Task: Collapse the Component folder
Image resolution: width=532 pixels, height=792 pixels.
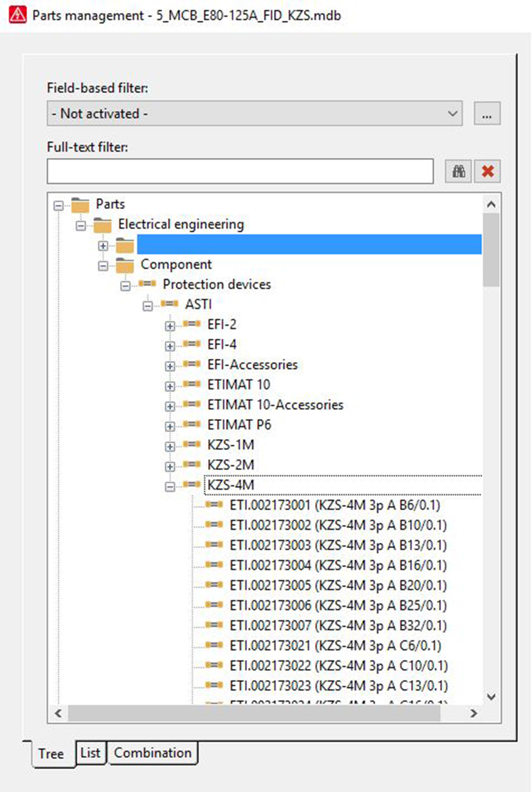Action: [103, 266]
